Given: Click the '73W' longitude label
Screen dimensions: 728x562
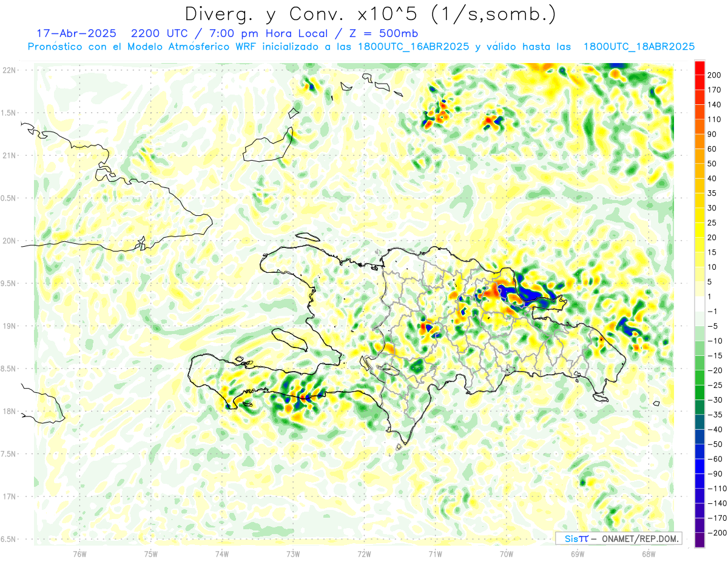Looking at the screenshot, I should (293, 554).
